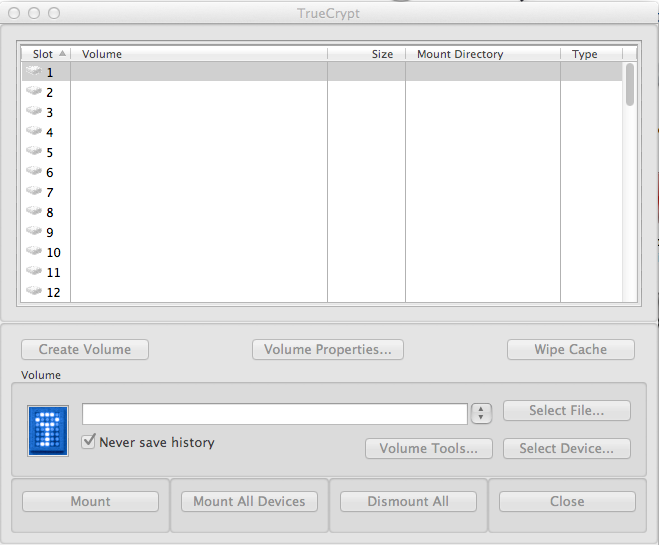Viewport: 659px width, 545px height.
Task: Click the Volume column header
Action: tap(200, 54)
